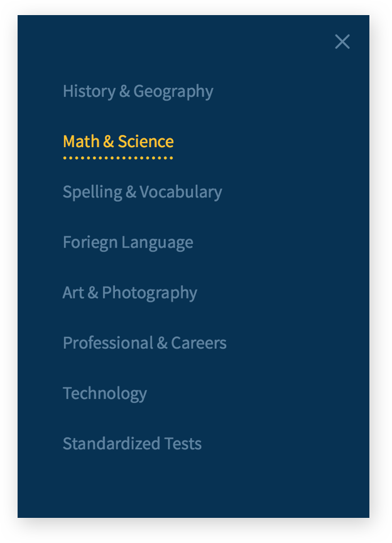The width and height of the screenshot is (392, 543).
Task: Close the category menu with X icon
Action: click(342, 42)
